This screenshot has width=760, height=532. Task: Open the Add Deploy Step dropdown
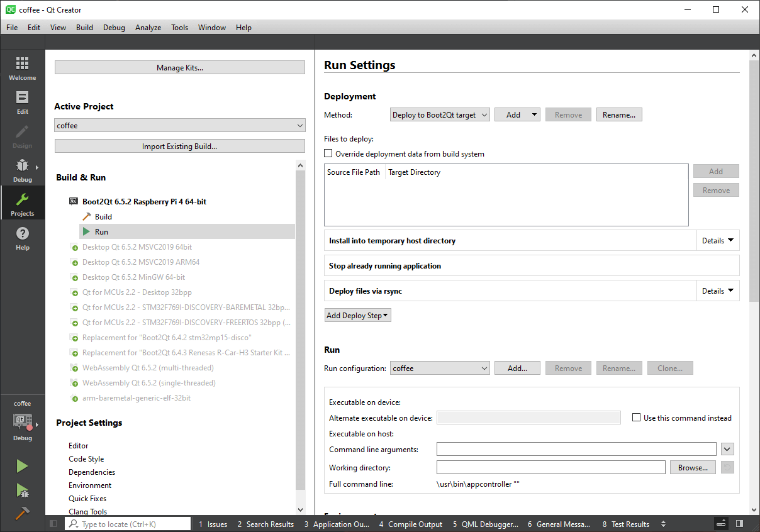point(357,316)
